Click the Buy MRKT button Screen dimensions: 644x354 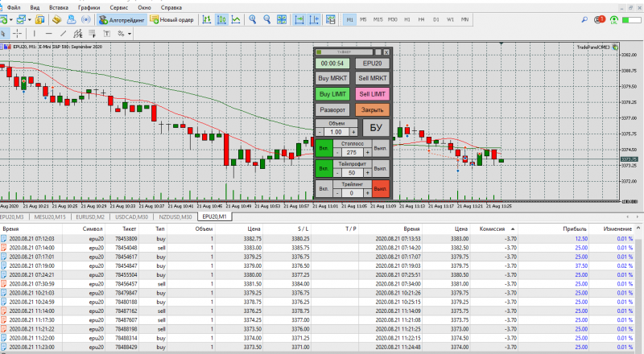pyautogui.click(x=332, y=78)
